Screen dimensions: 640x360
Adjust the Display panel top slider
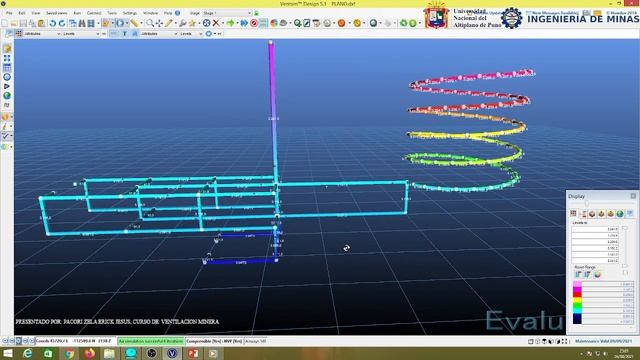click(x=587, y=204)
